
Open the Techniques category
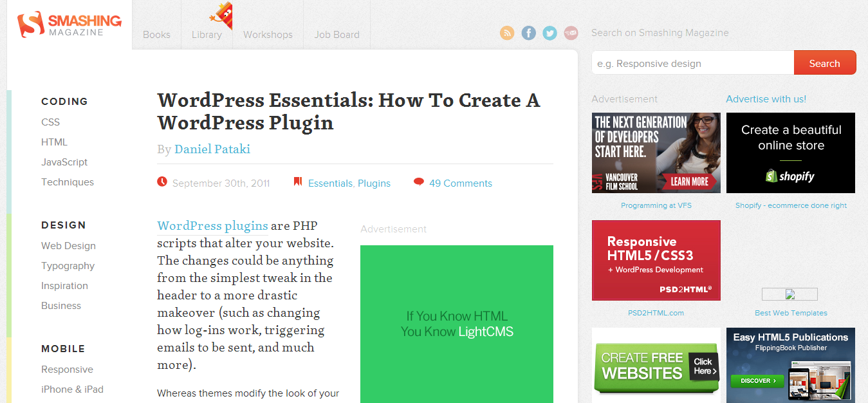pos(68,182)
